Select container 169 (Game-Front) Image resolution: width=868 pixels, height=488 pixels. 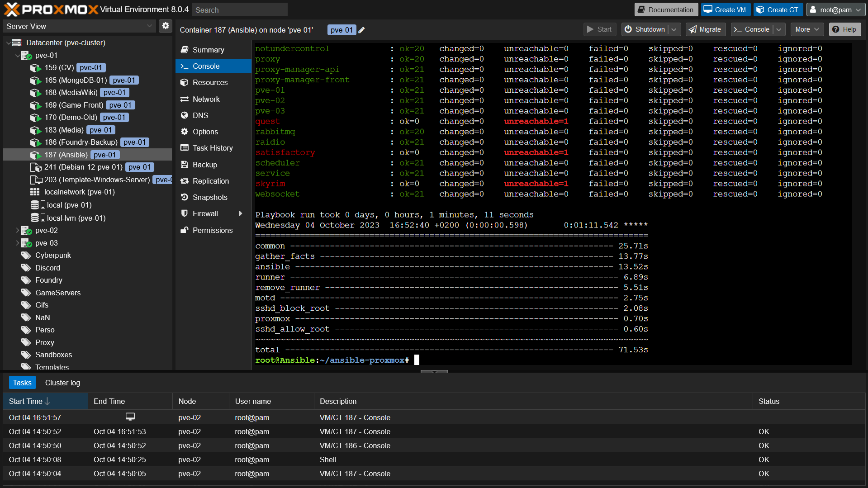(x=74, y=105)
